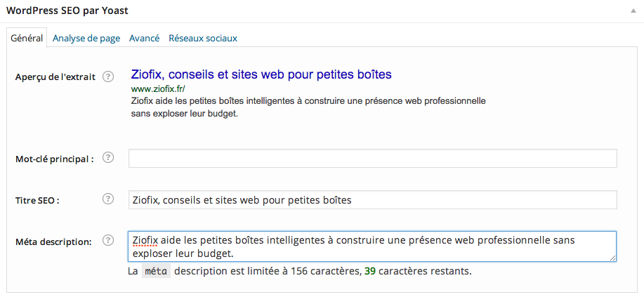Click inside the Méta description textarea
The width and height of the screenshot is (644, 297).
click(372, 246)
